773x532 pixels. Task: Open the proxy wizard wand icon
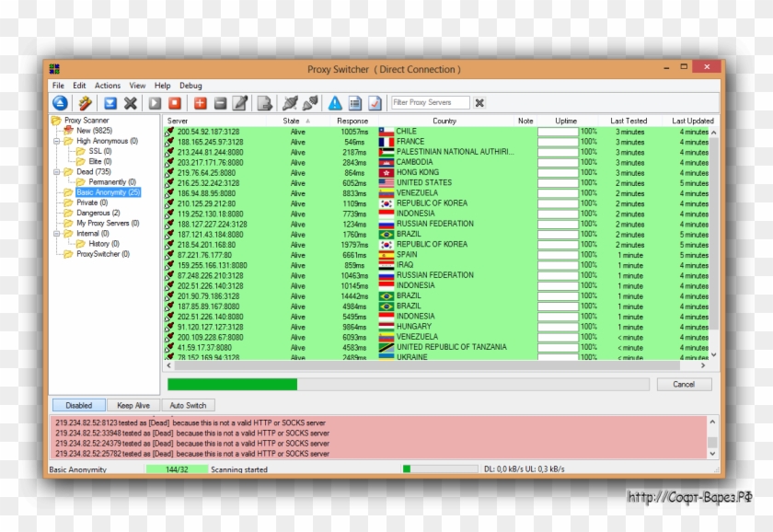point(85,103)
